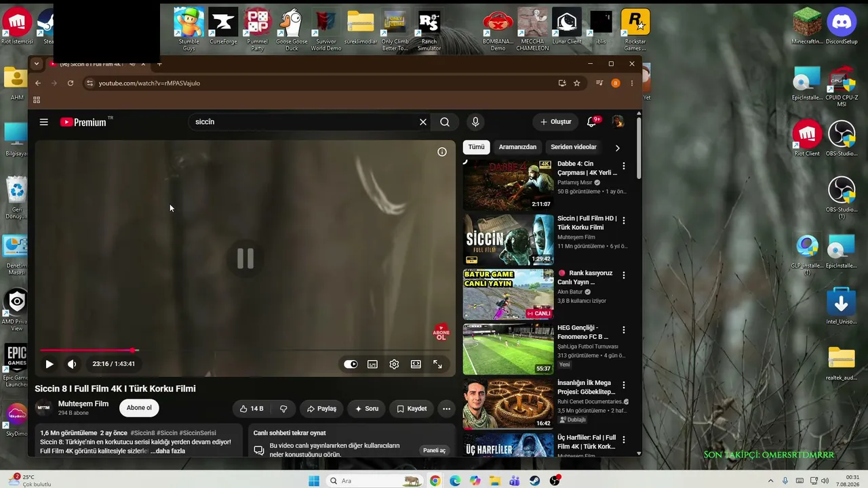The width and height of the screenshot is (868, 488).
Task: Open the Rockstar Games desktop shortcut
Action: click(x=635, y=30)
